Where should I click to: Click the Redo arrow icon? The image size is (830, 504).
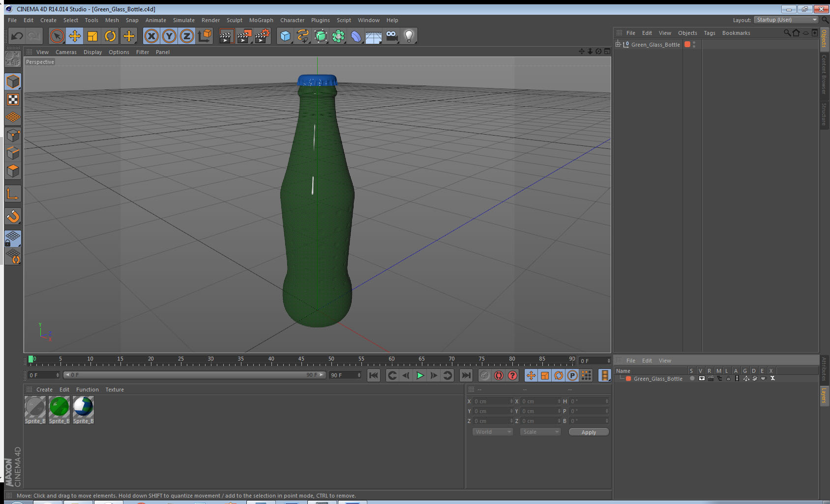point(34,36)
